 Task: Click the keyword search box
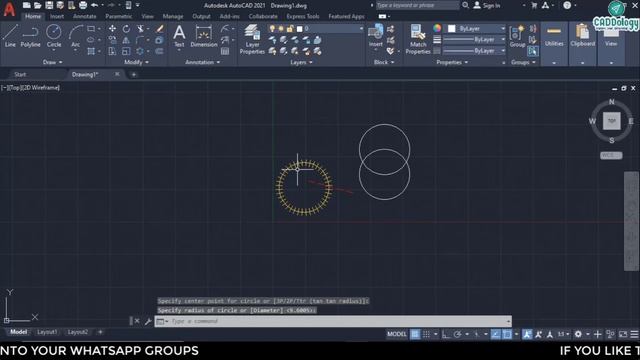(417, 5)
